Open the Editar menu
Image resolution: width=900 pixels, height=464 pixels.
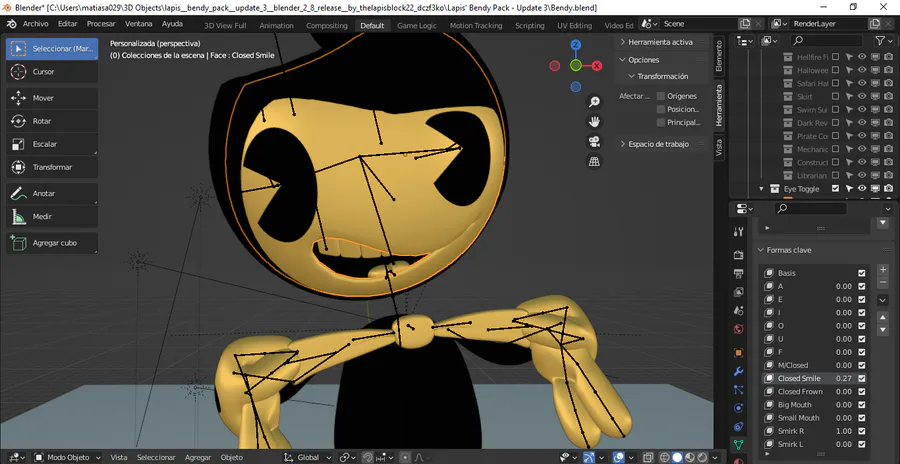coord(68,24)
